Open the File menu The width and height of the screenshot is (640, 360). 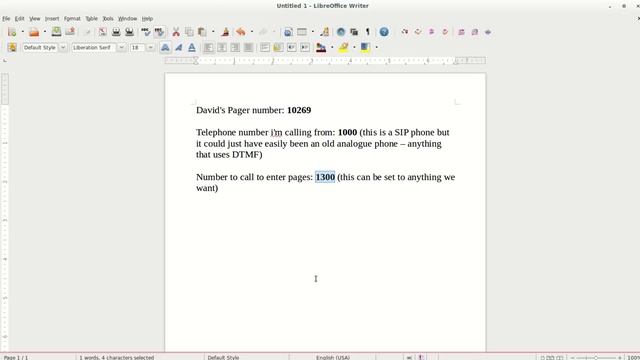click(6, 19)
